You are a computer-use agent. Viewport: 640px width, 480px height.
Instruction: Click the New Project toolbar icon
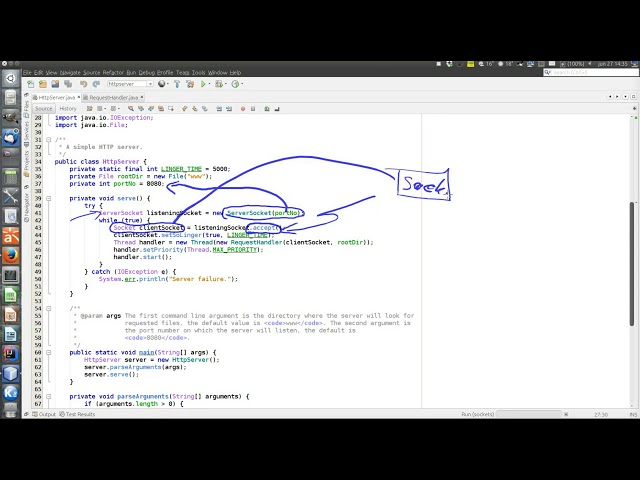click(x=43, y=84)
